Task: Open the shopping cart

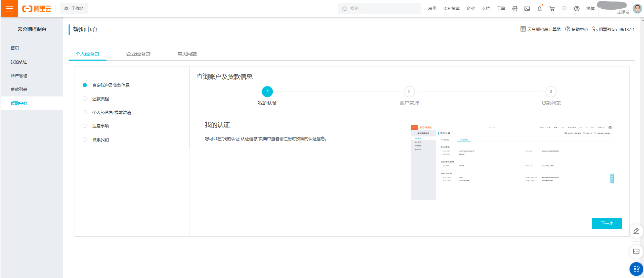Action: click(552, 9)
